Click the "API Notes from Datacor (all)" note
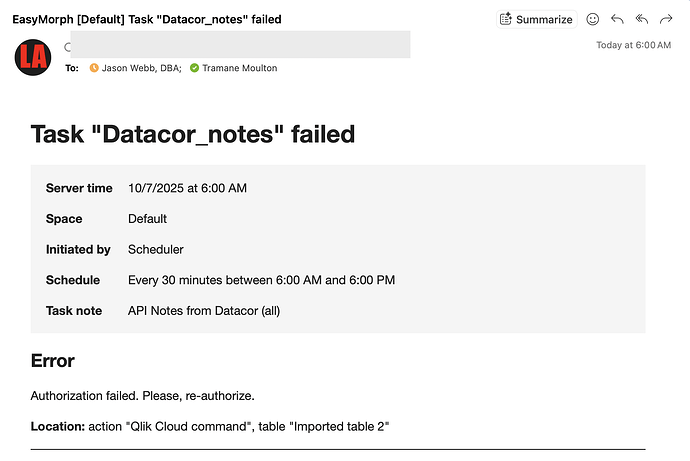The width and height of the screenshot is (690, 461). click(204, 311)
